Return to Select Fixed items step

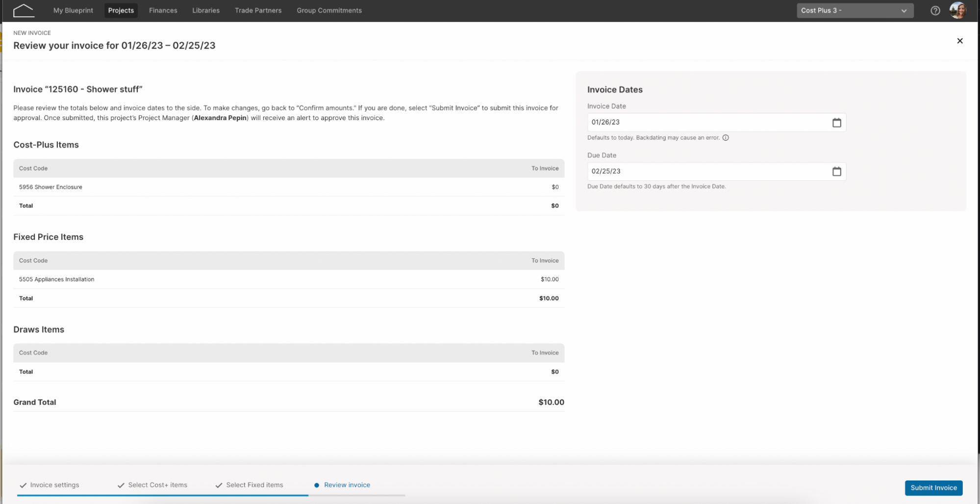pos(254,485)
